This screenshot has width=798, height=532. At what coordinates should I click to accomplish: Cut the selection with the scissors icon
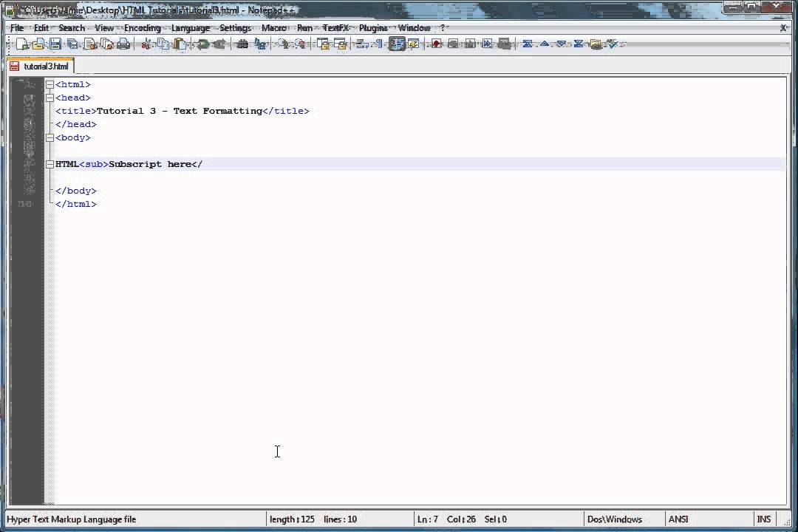(146, 44)
